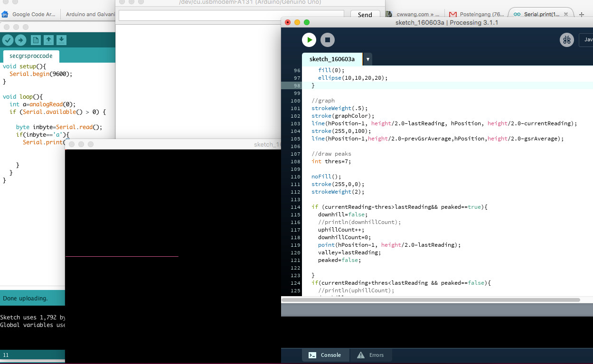Click the Processing window title 'sketch_160603a | Processing 3.1.1'
593x364 pixels.
pos(447,22)
